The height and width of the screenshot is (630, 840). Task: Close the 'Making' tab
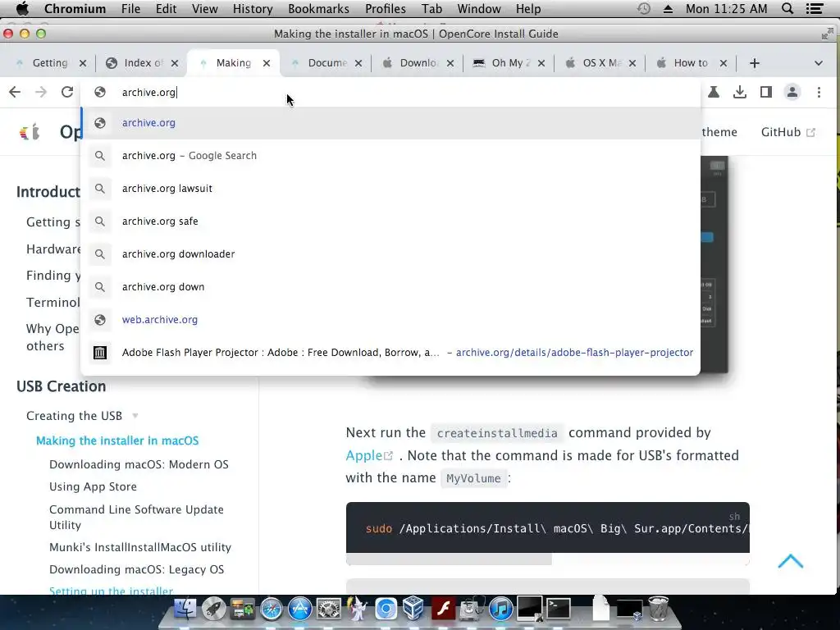(x=267, y=63)
